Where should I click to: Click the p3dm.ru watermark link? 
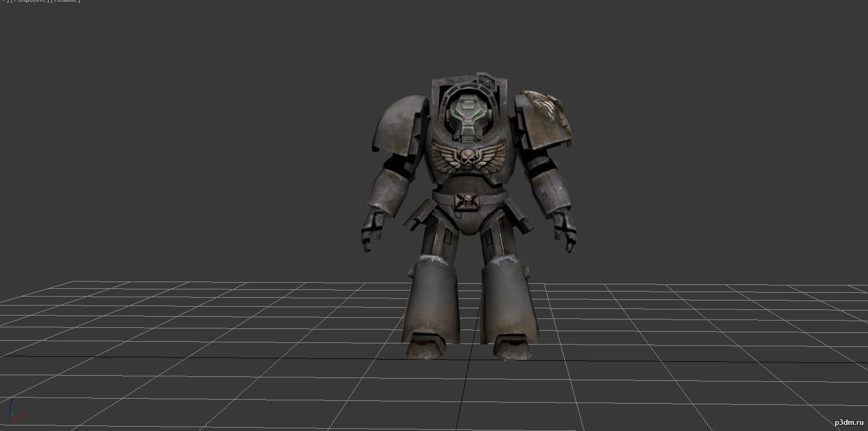(847, 423)
